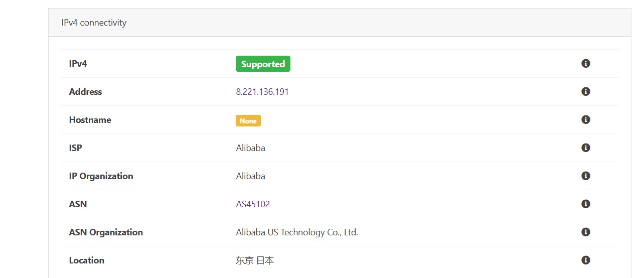This screenshot has height=278, width=644.
Task: Open the IP Organization info icon
Action: (x=585, y=176)
